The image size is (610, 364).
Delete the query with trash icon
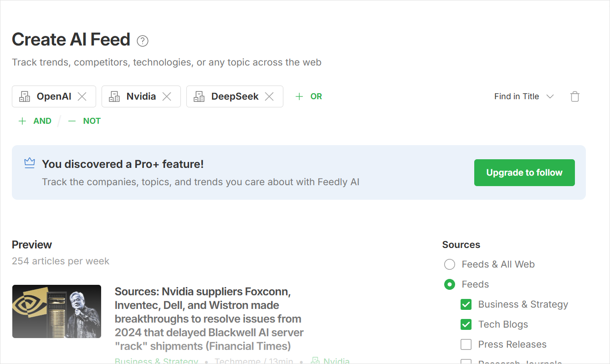coord(575,96)
